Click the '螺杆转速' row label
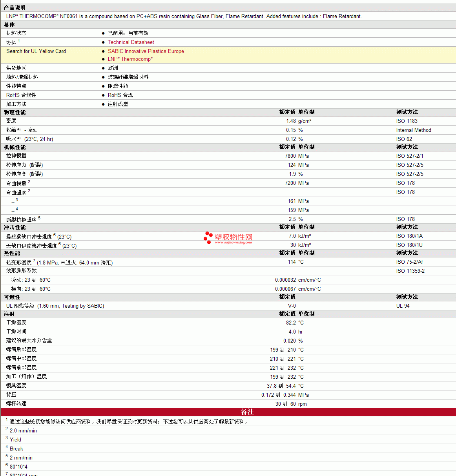This screenshot has width=456, height=476. (16, 404)
